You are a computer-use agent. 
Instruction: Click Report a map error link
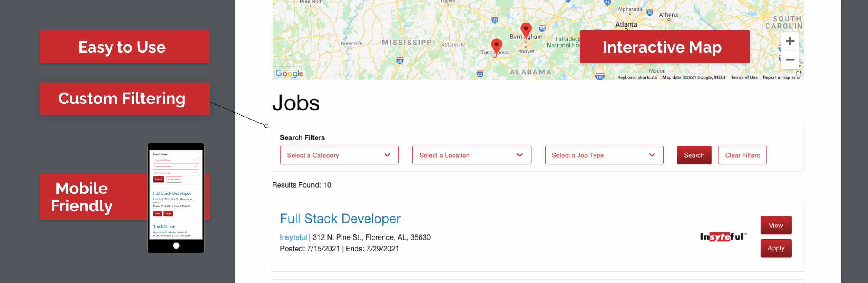pyautogui.click(x=782, y=77)
